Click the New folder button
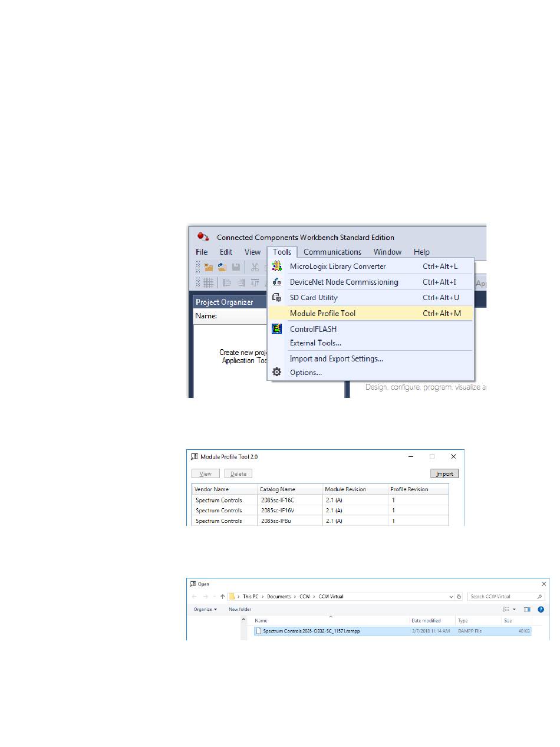The image size is (560, 747). tap(240, 610)
